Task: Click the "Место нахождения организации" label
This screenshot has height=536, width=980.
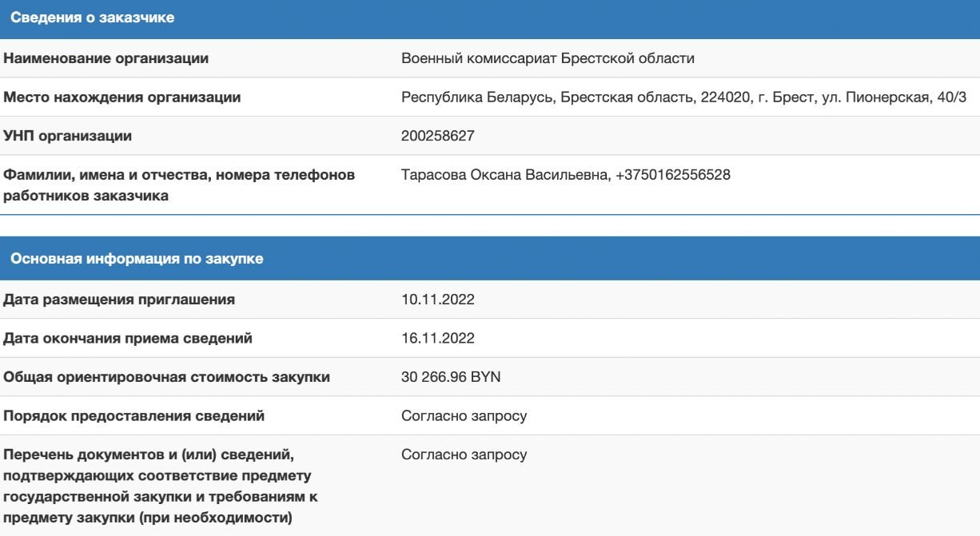Action: pyautogui.click(x=122, y=97)
